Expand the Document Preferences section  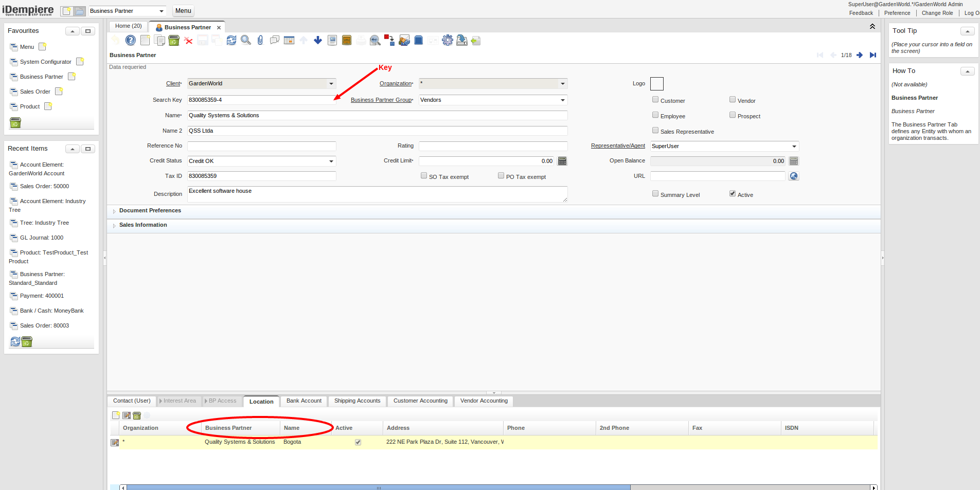pyautogui.click(x=149, y=211)
